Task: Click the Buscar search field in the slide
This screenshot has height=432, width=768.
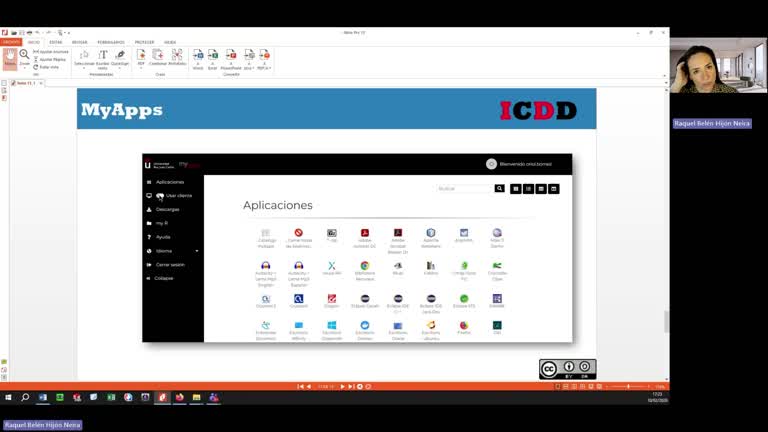Action: pos(464,189)
